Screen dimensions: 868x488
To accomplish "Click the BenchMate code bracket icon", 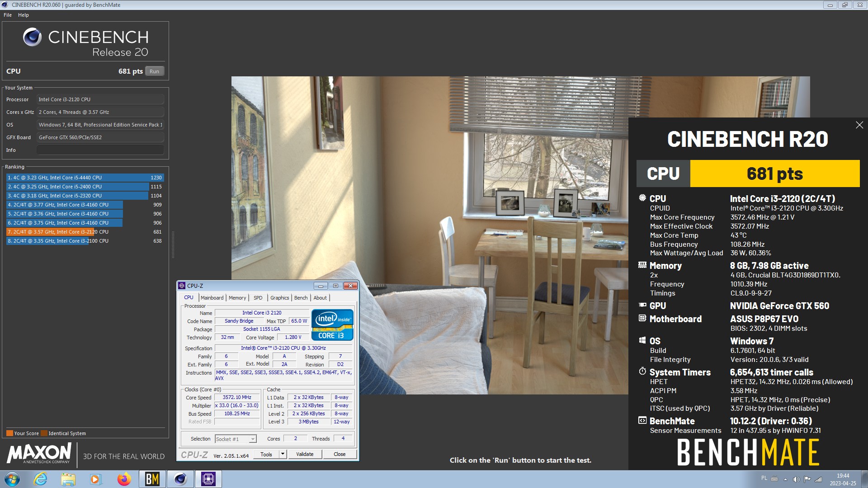I will (642, 420).
